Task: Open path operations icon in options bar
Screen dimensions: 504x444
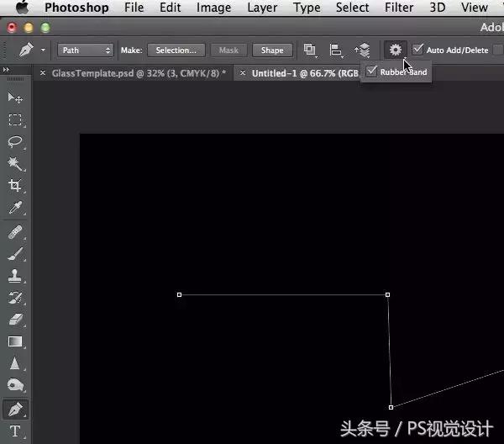Action: pyautogui.click(x=310, y=50)
